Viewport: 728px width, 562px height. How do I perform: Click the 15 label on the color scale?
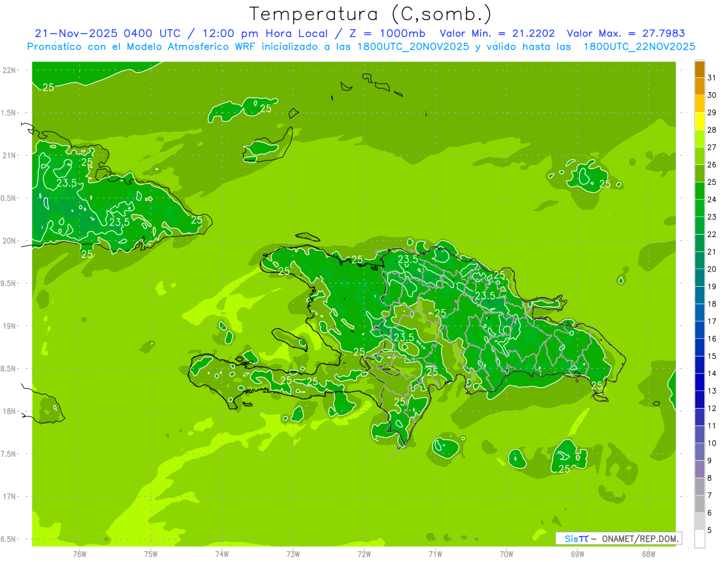(x=712, y=356)
